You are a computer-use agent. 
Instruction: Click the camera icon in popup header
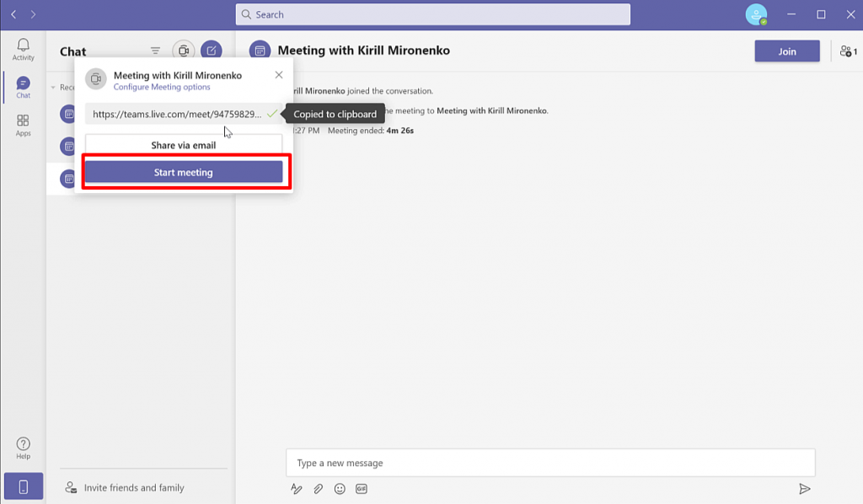coord(96,78)
